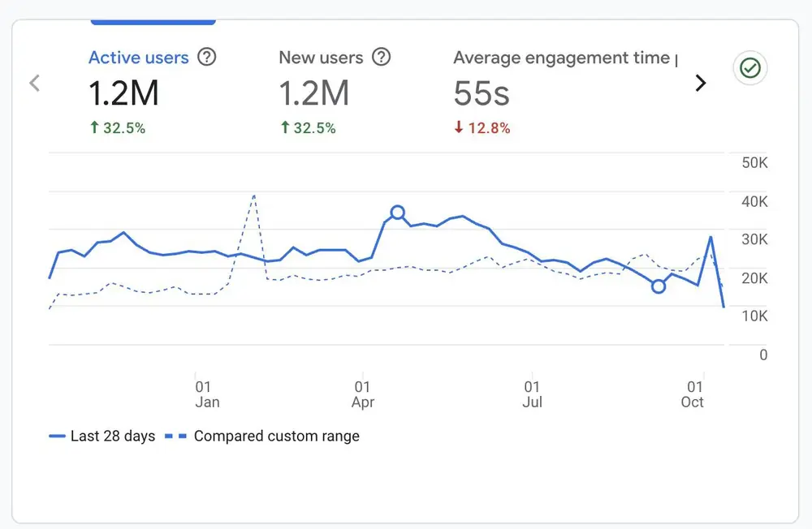Click the 01 Apr axis label
Viewport: 812px width, 529px height.
click(x=362, y=394)
